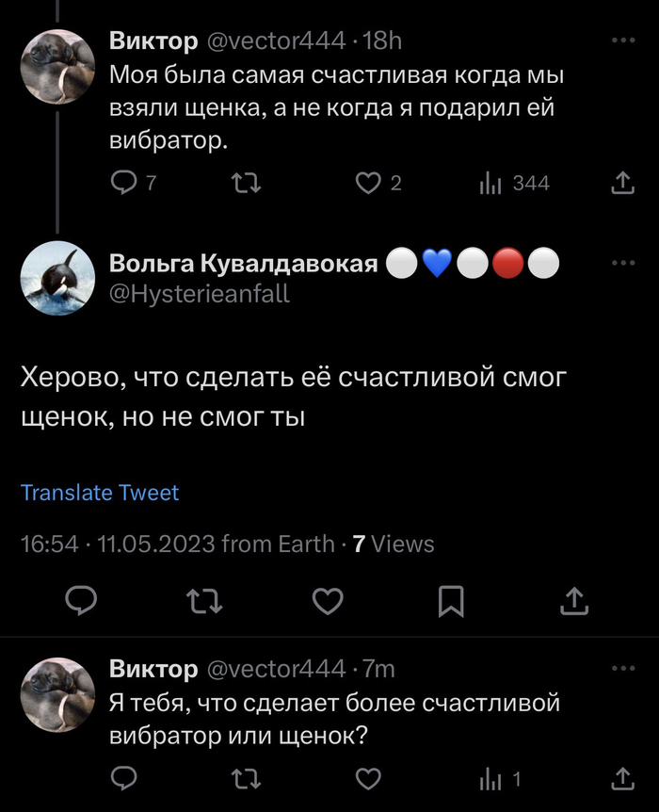Click the Translate Tweet link
This screenshot has width=659, height=812.
tap(99, 493)
